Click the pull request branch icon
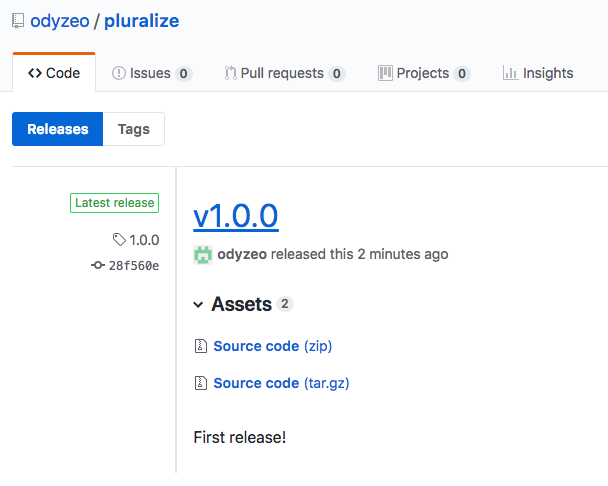 [230, 73]
